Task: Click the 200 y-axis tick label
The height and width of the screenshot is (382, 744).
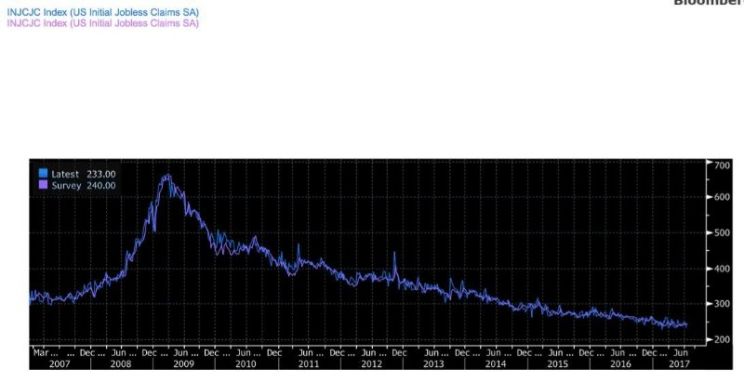Action: point(723,340)
